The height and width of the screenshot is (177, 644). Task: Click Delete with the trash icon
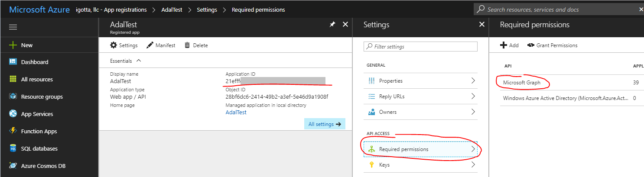click(196, 45)
